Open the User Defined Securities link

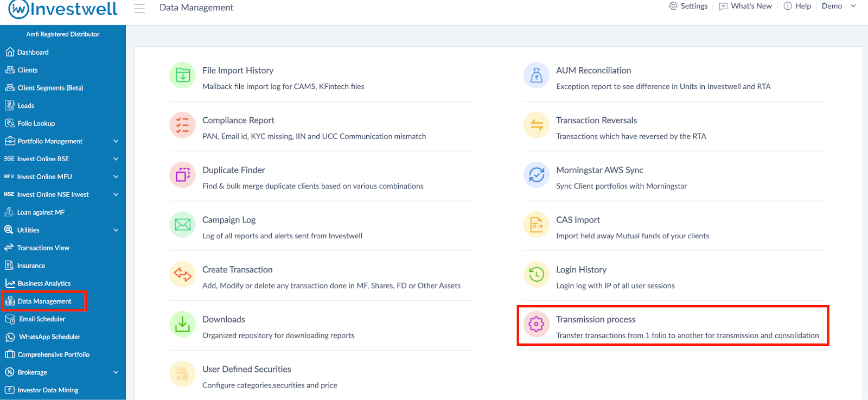pyautogui.click(x=246, y=369)
